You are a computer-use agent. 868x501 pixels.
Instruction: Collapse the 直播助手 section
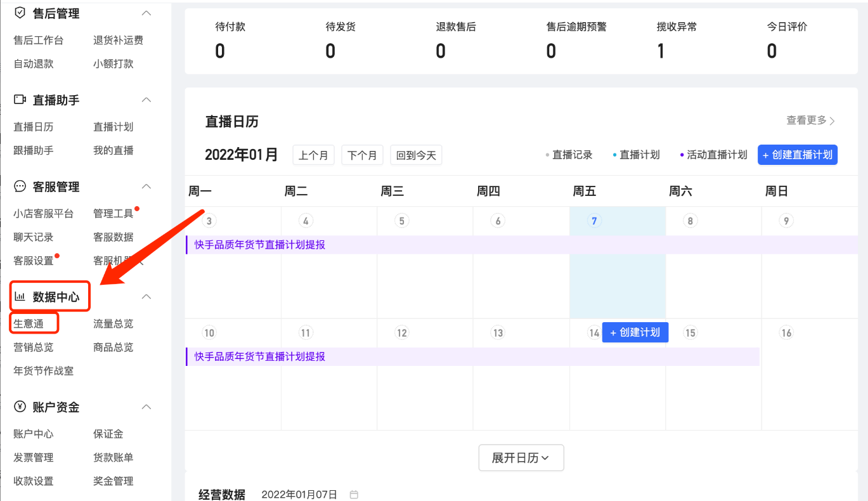(x=146, y=100)
